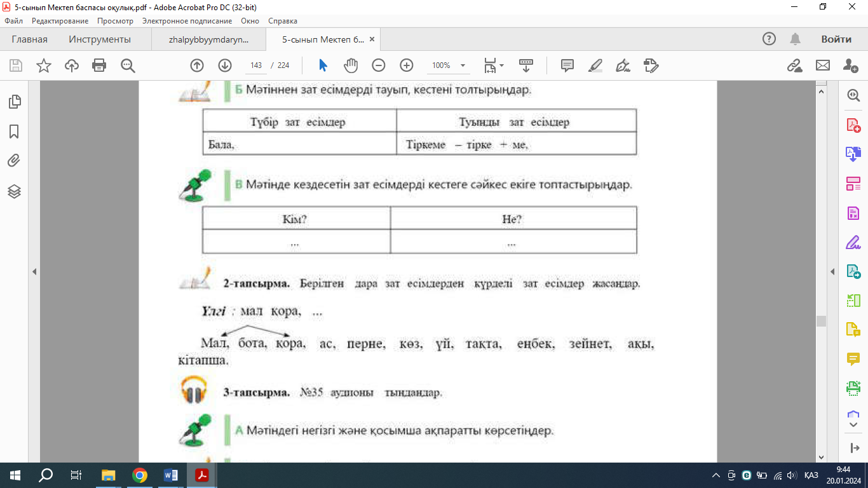Click the scroll down arrow of the document scrollbar
The height and width of the screenshot is (488, 868).
(821, 457)
